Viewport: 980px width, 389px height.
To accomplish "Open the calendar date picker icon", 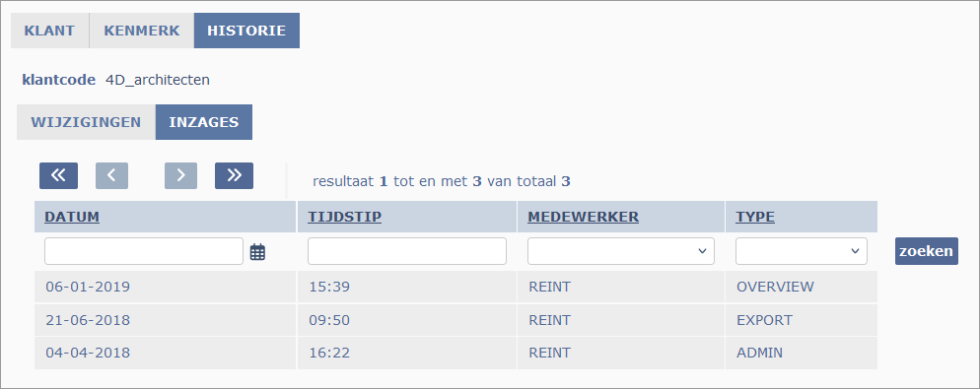I will 257,252.
